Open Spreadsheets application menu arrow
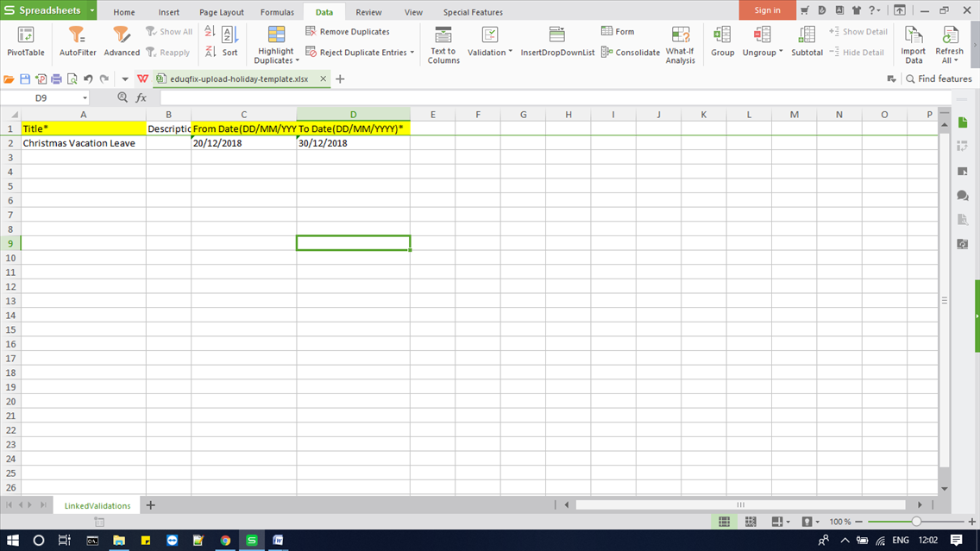 [91, 10]
